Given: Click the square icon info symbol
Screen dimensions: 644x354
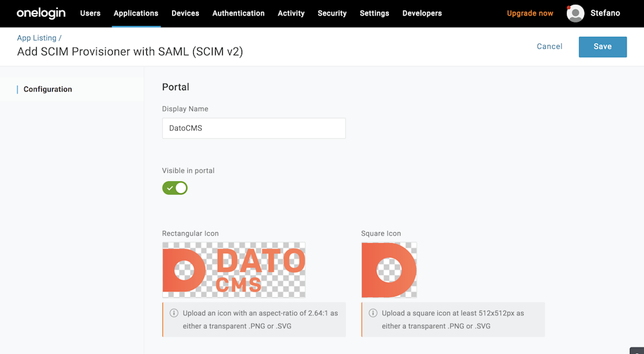Looking at the screenshot, I should pos(373,313).
